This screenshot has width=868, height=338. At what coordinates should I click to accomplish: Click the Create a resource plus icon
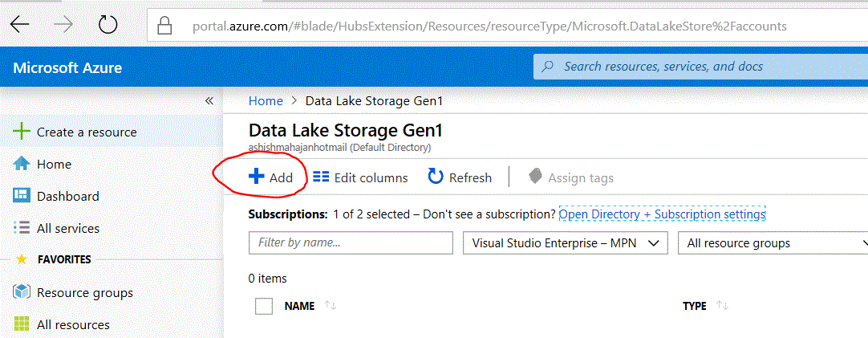(22, 132)
